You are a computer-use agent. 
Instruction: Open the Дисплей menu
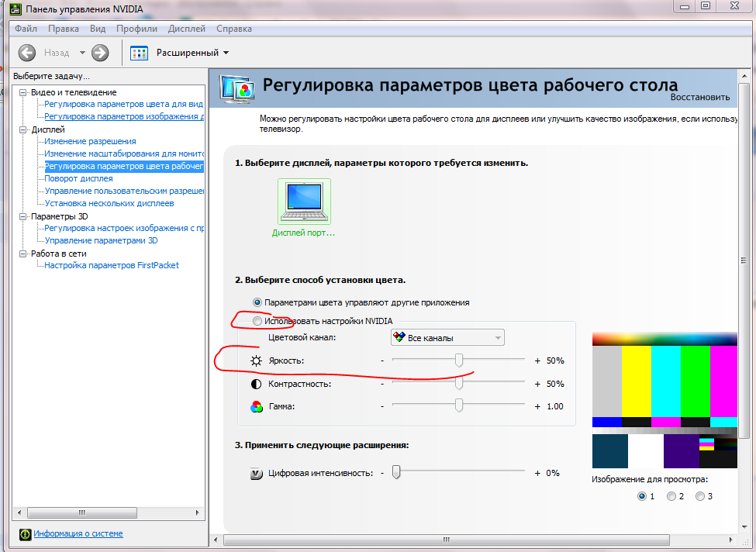point(187,29)
